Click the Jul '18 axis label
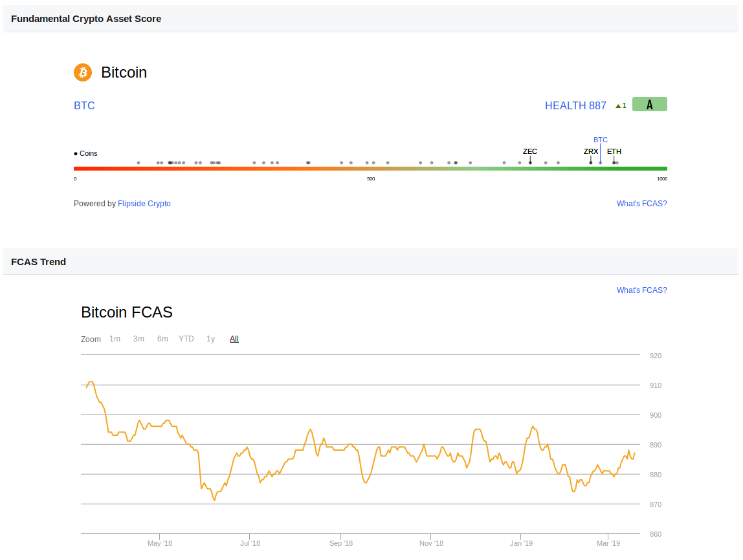Screen dimensions: 743x560 coord(250,543)
